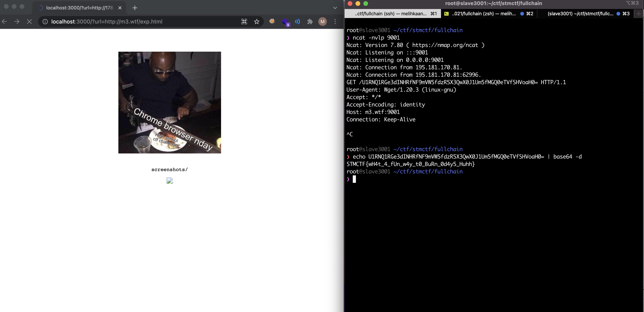Switch to terminal tab fullchain (zsh) ⌘2

[489, 14]
